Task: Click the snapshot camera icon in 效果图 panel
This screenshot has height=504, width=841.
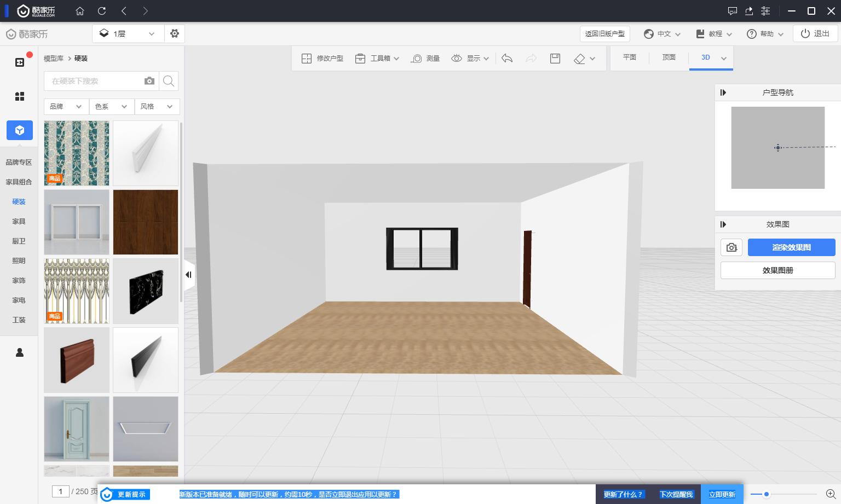Action: tap(731, 247)
